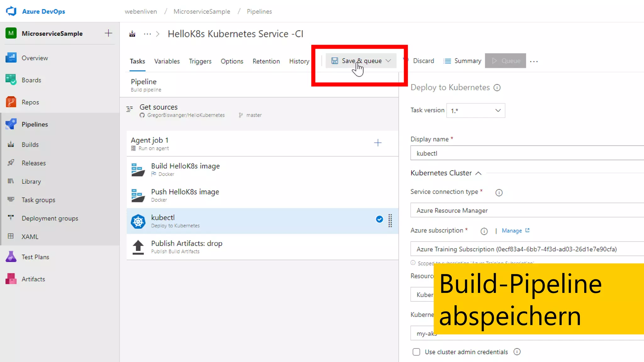The height and width of the screenshot is (362, 644).
Task: Open the Artifacts section icon
Action: click(x=11, y=279)
